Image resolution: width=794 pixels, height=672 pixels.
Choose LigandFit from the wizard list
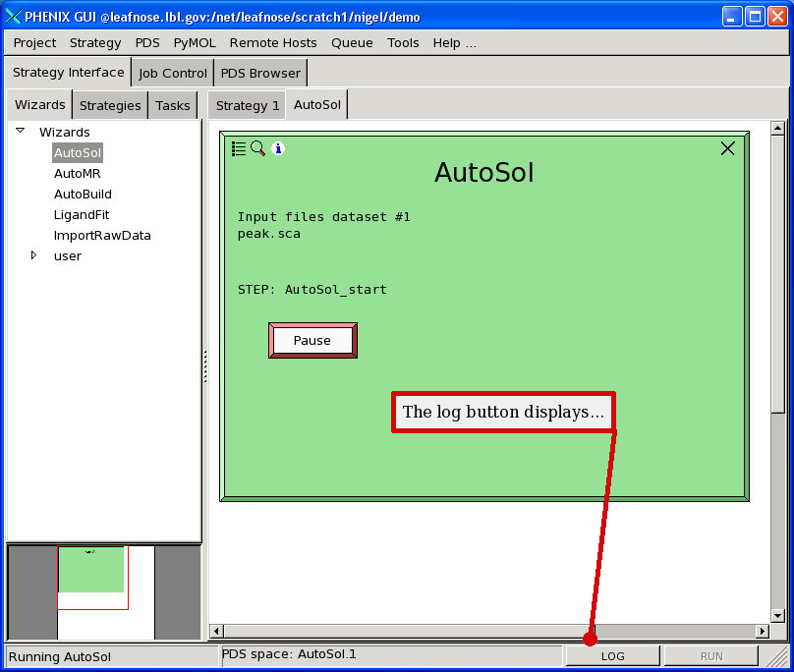tap(81, 214)
